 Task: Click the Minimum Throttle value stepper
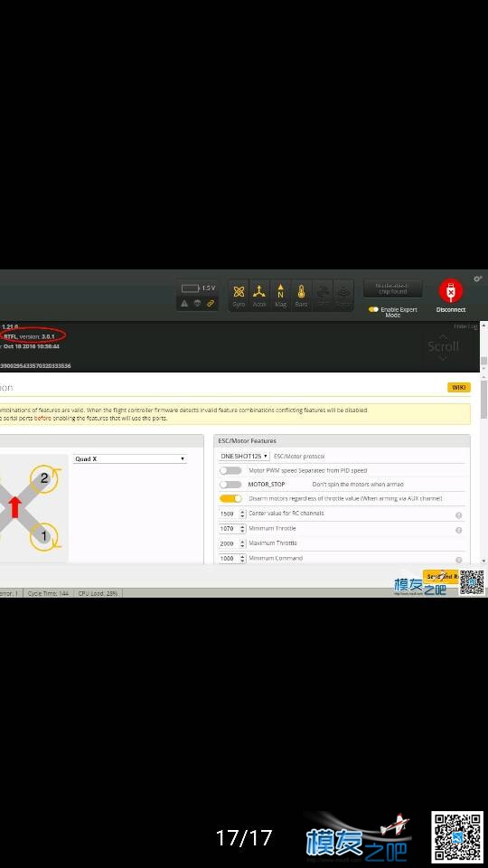click(x=232, y=529)
